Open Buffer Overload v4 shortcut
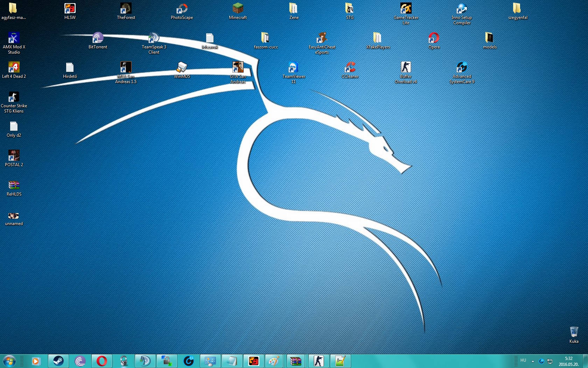 click(x=406, y=73)
